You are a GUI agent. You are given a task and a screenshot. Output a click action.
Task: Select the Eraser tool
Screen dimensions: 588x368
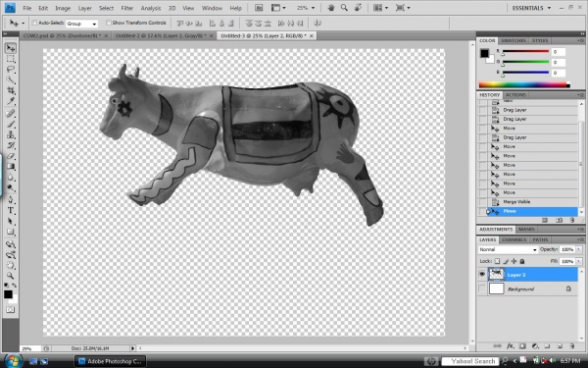11,156
